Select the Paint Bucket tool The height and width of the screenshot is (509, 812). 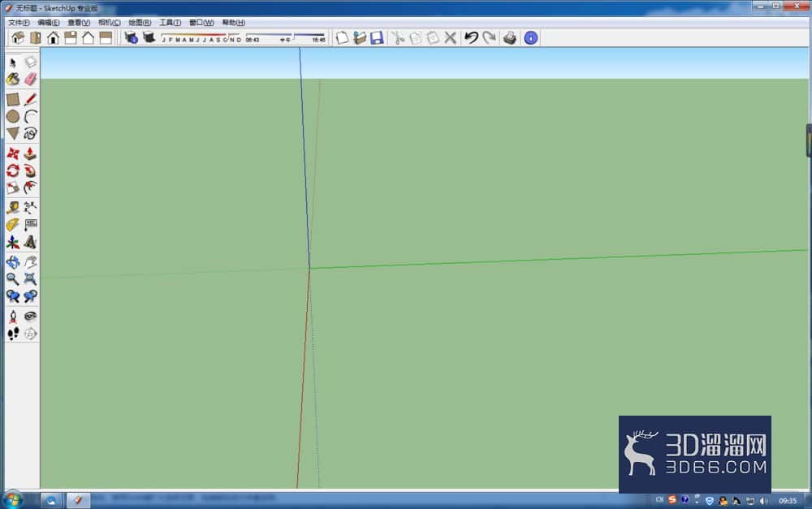click(x=13, y=80)
